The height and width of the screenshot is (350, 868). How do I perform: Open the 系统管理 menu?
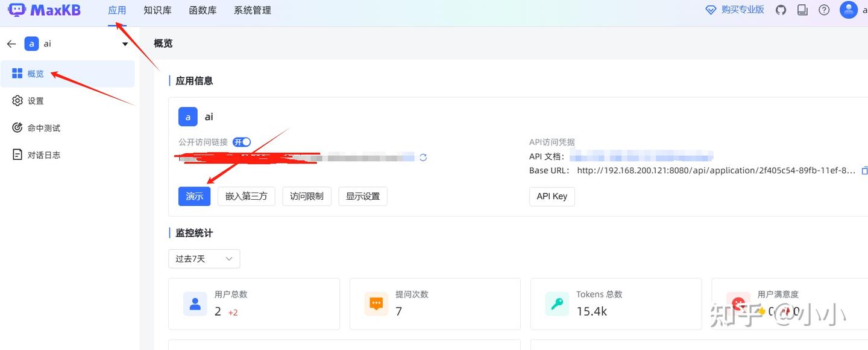253,10
